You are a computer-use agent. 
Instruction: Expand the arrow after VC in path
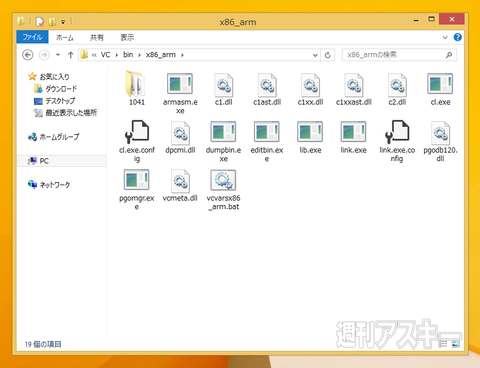117,55
